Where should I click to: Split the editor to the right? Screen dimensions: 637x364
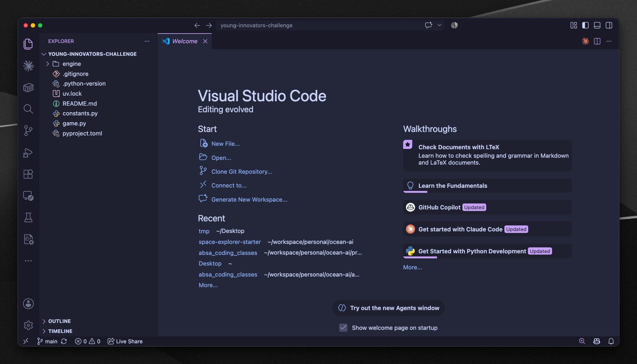tap(597, 41)
